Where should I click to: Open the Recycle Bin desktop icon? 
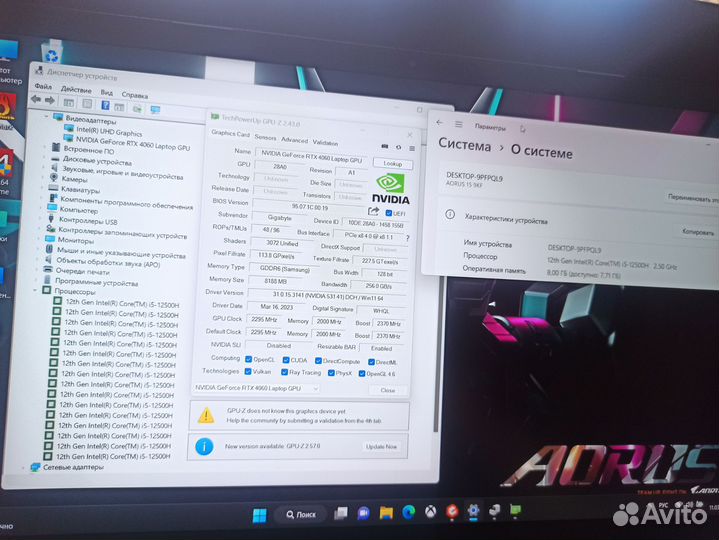[52, 53]
